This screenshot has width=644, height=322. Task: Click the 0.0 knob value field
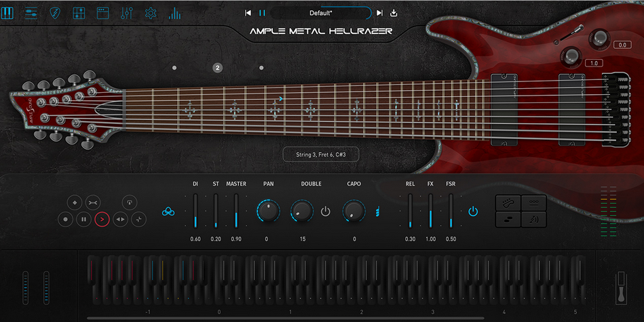pos(622,45)
